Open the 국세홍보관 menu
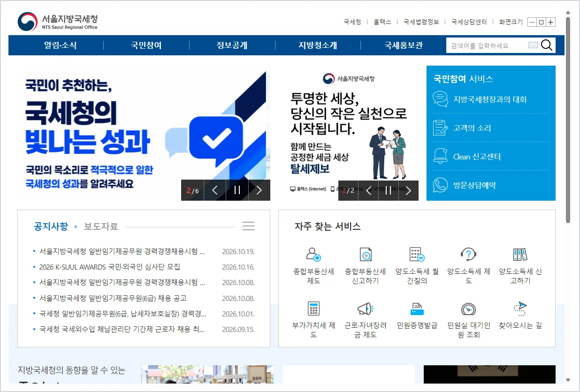580x392 pixels. pos(403,45)
